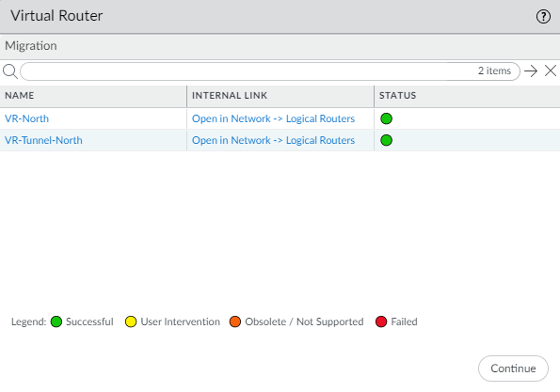Clear search with the X icon
This screenshot has width=560, height=392.
[551, 71]
